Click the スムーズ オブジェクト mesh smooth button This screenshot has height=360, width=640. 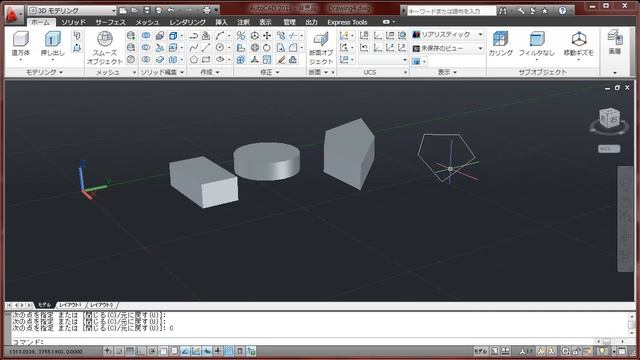[105, 47]
